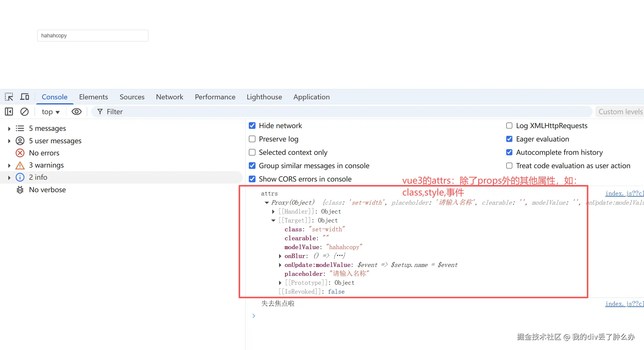Open index.js link beside attrs log
Image resolution: width=644 pixels, height=350 pixels.
tap(624, 193)
